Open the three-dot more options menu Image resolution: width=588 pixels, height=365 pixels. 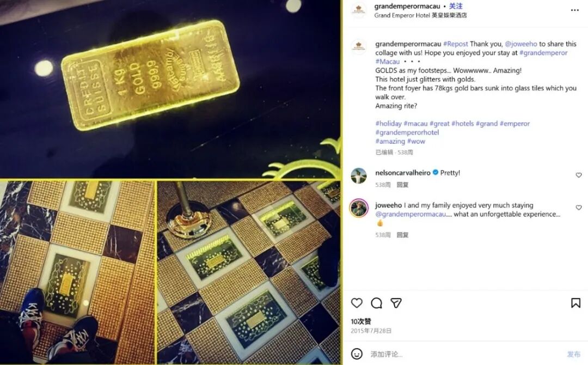pyautogui.click(x=575, y=10)
